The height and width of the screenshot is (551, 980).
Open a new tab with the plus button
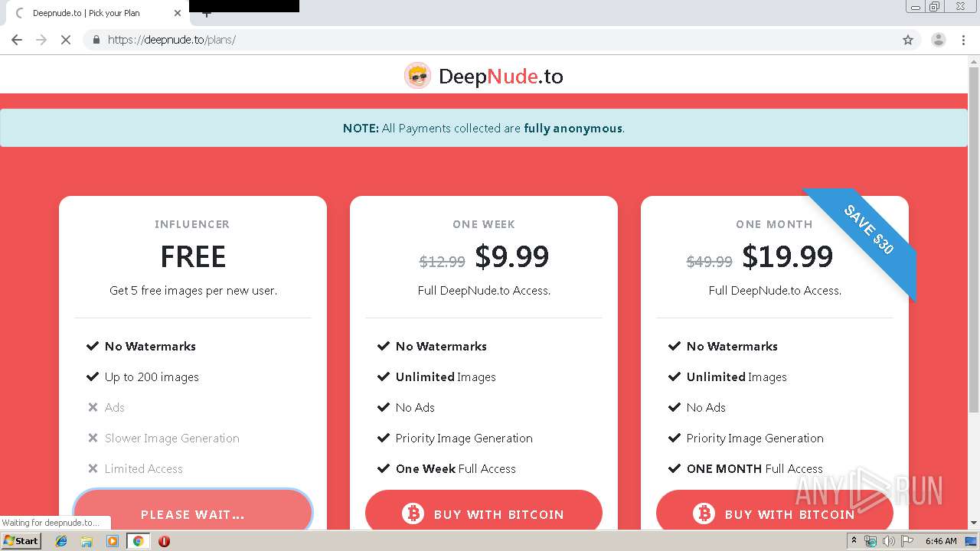point(206,14)
